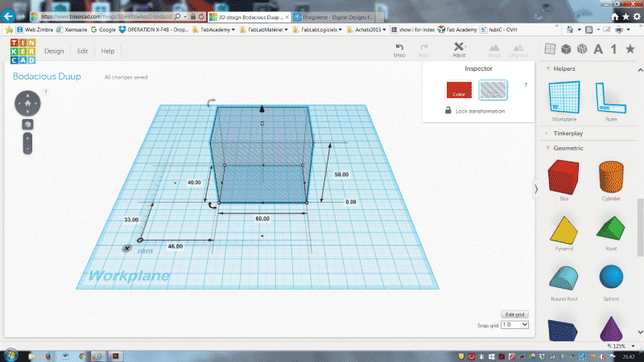Select the solid cube shapes icon
The image size is (644, 362).
point(566,49)
